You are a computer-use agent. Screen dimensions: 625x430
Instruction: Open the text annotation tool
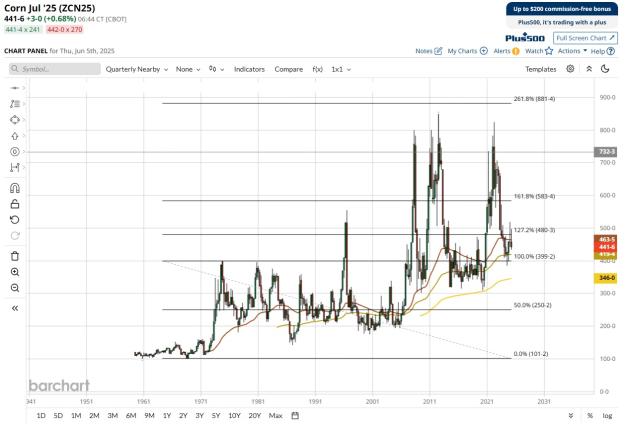[15, 104]
